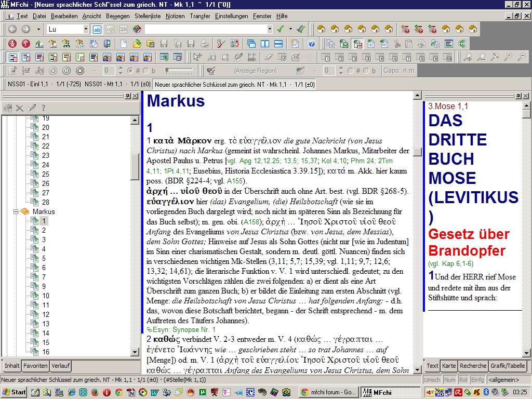The width and height of the screenshot is (532, 399).
Task: Click the zoom in magnifier icon
Action: tap(508, 57)
